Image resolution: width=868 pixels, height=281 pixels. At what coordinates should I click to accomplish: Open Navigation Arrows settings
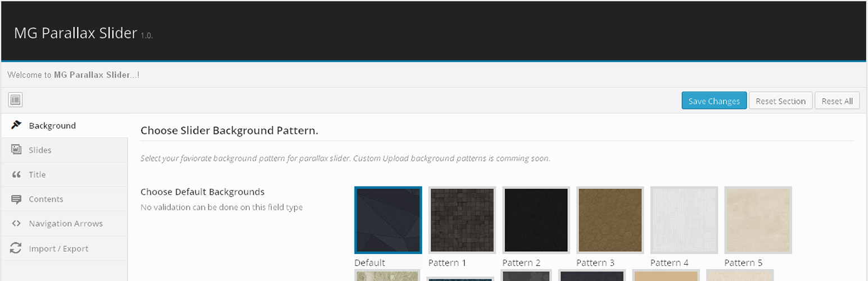[x=64, y=224]
